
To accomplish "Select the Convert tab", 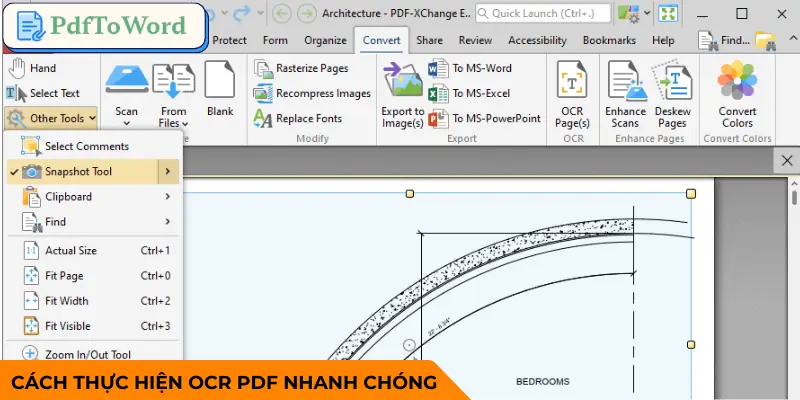I will point(382,40).
